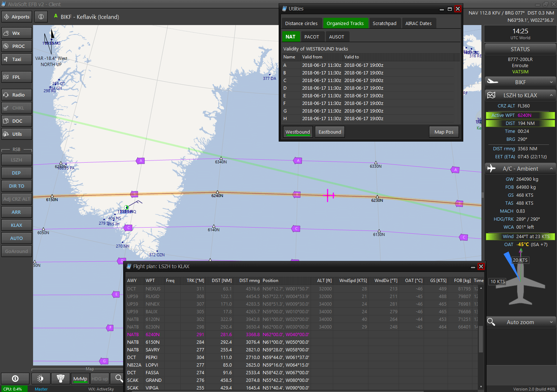Collapse the LSZH to KLAX panel
Image resolution: width=557 pixels, height=392 pixels.
tap(520, 95)
